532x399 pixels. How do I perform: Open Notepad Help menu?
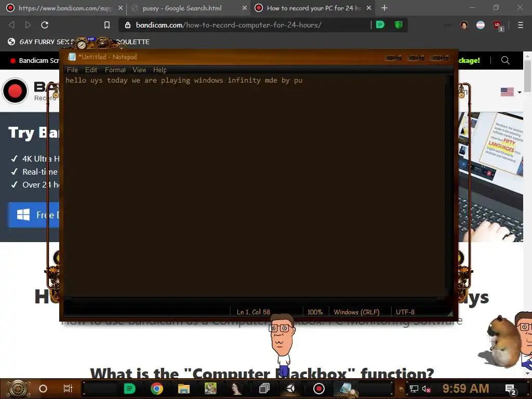click(159, 70)
